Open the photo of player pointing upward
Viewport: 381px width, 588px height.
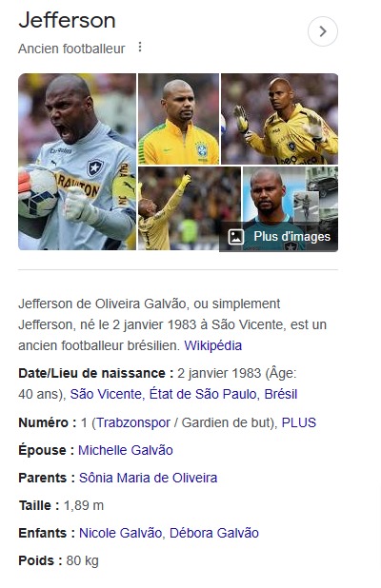tap(190, 208)
